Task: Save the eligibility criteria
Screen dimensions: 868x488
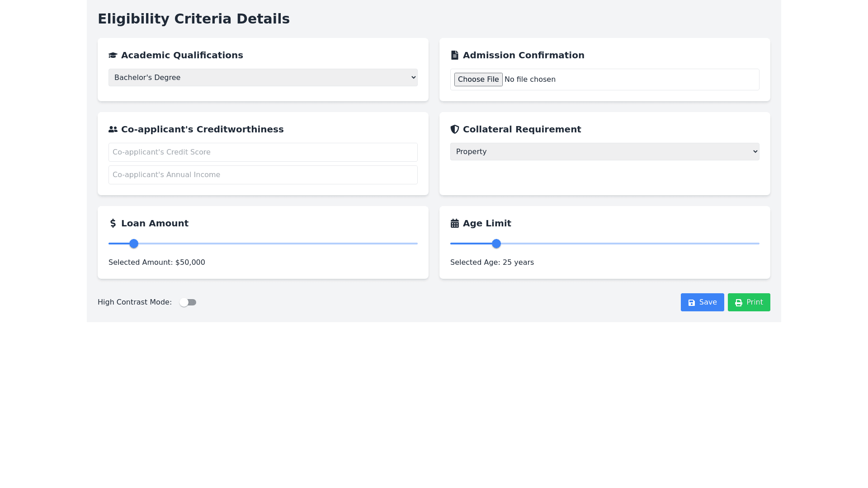Action: pyautogui.click(x=702, y=302)
